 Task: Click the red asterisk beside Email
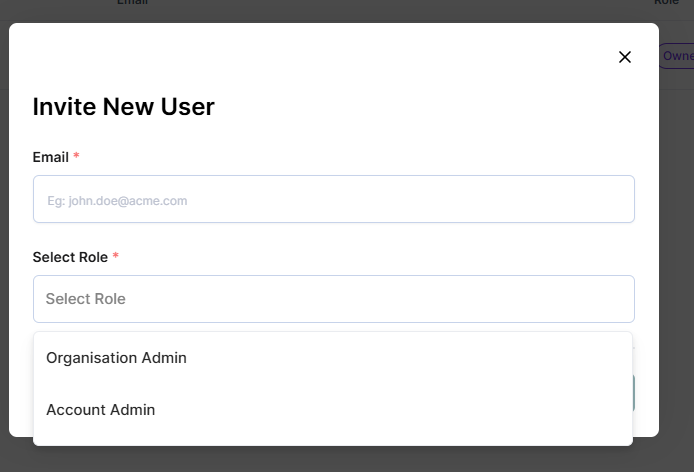(76, 158)
